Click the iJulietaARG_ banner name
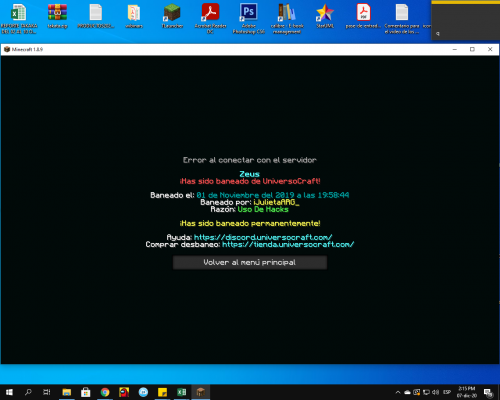The width and height of the screenshot is (500, 400). (276, 202)
